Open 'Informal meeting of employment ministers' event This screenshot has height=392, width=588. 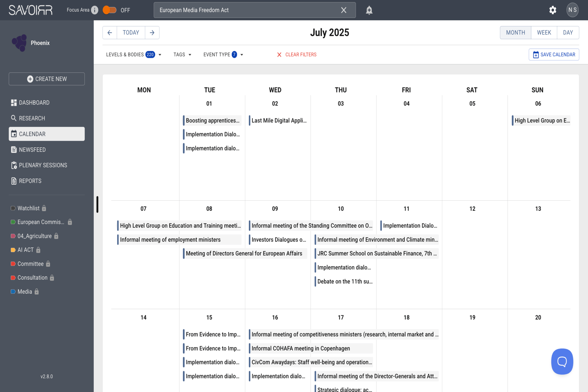point(179,240)
